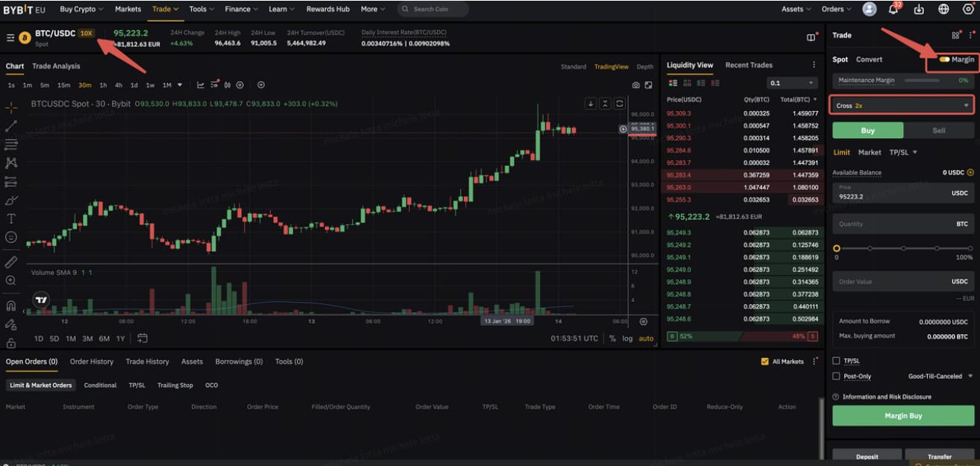Select the ruler measure tool
The height and width of the screenshot is (466, 980).
point(11,262)
